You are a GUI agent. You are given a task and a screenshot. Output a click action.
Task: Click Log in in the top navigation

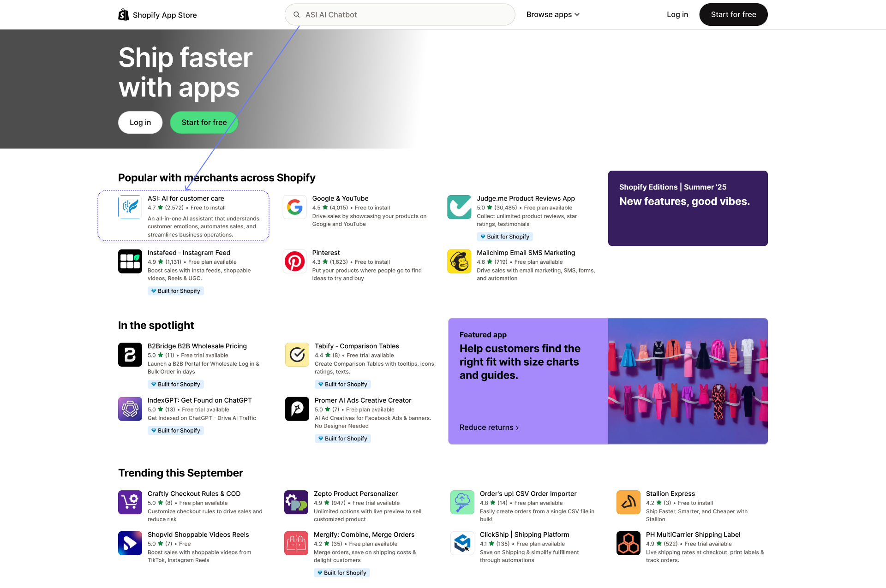click(677, 15)
